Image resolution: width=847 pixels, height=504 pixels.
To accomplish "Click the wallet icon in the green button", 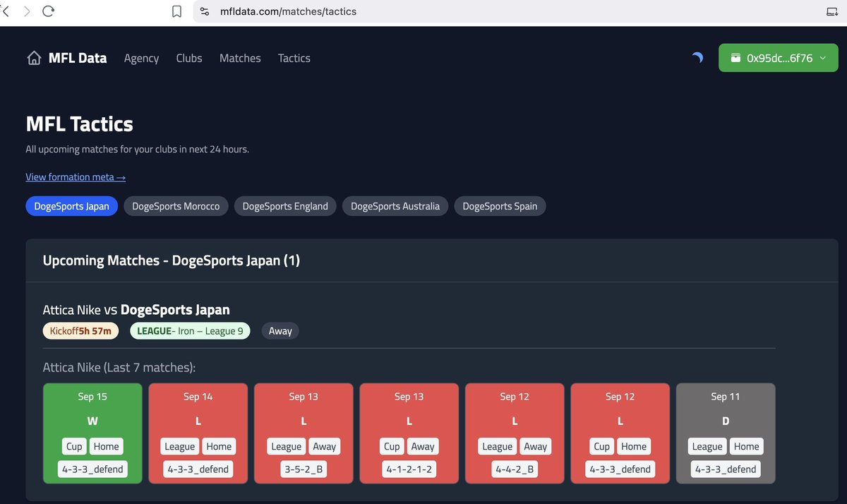I will [735, 58].
